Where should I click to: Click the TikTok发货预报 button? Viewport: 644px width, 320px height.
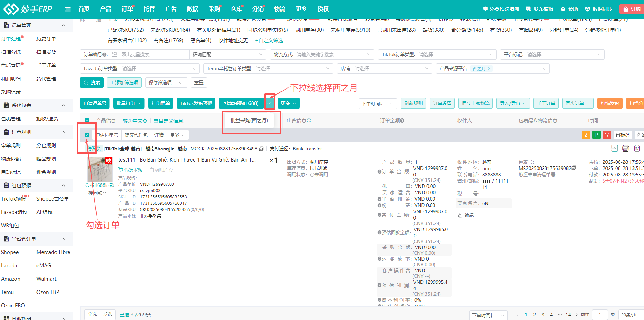196,103
